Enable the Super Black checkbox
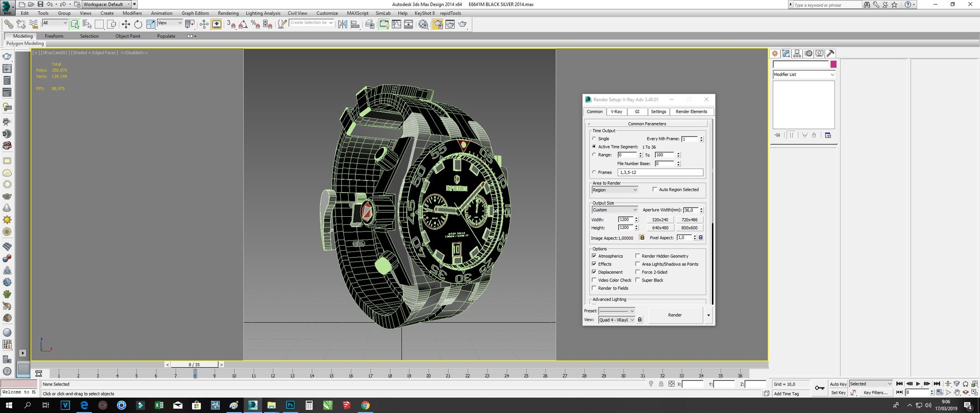The width and height of the screenshot is (980, 413). coord(638,280)
